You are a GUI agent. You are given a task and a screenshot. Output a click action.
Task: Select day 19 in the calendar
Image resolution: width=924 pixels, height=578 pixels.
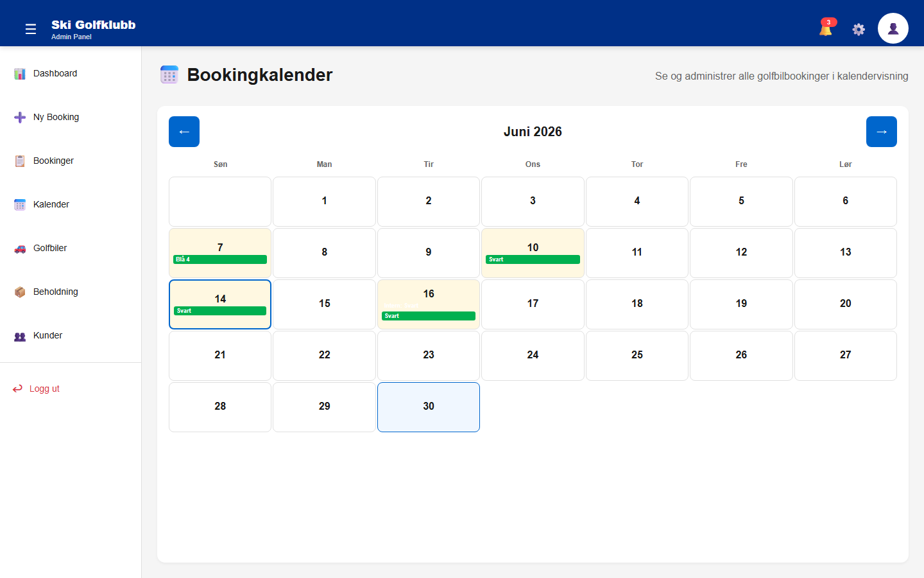pyautogui.click(x=741, y=304)
